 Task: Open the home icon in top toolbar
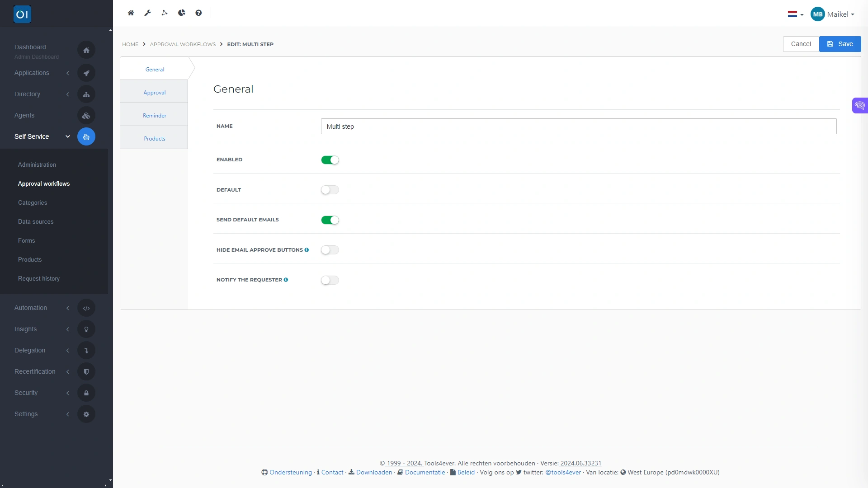pyautogui.click(x=131, y=13)
